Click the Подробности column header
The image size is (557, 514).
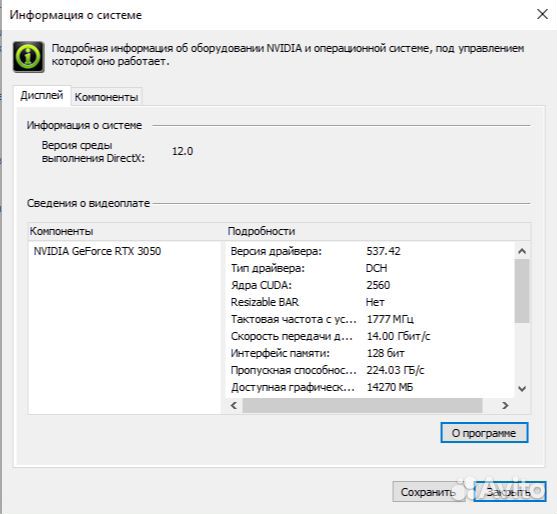378,231
